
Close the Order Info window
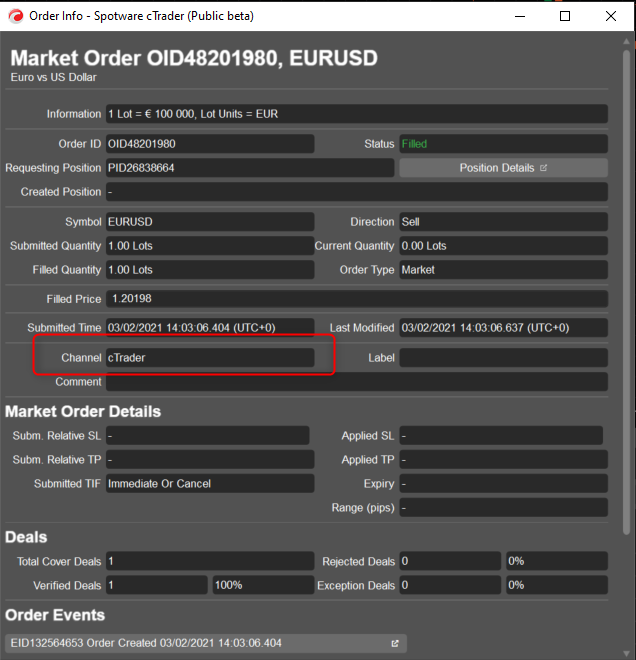[x=611, y=16]
